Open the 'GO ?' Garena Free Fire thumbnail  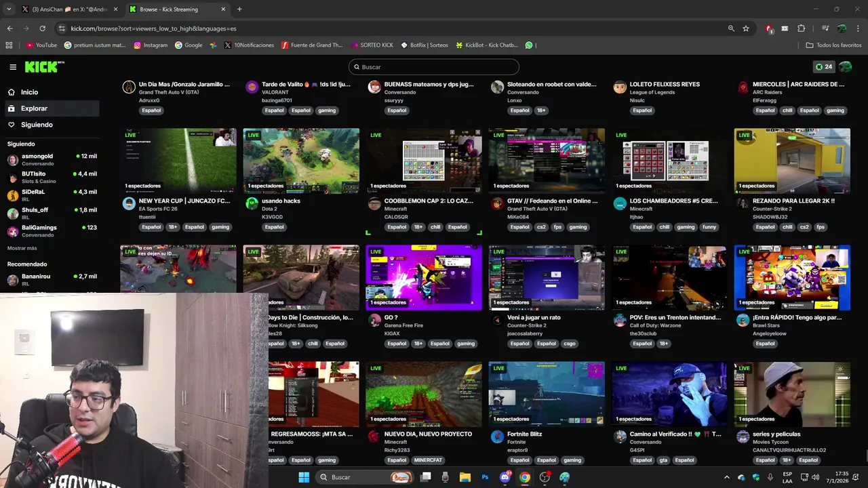[424, 277]
